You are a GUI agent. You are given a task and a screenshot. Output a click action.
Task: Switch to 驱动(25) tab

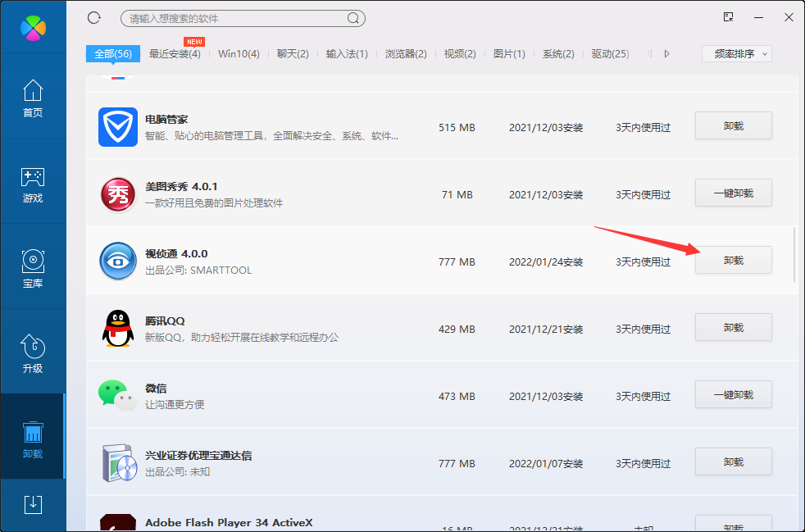coord(611,54)
